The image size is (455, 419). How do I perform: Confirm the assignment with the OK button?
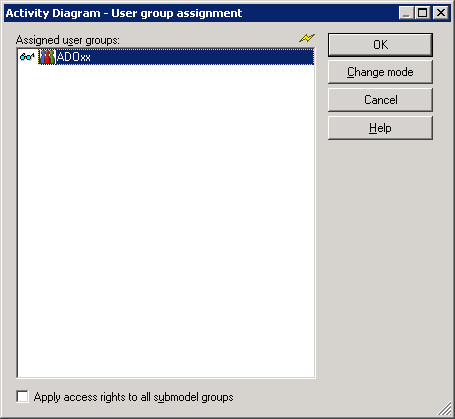(x=380, y=45)
